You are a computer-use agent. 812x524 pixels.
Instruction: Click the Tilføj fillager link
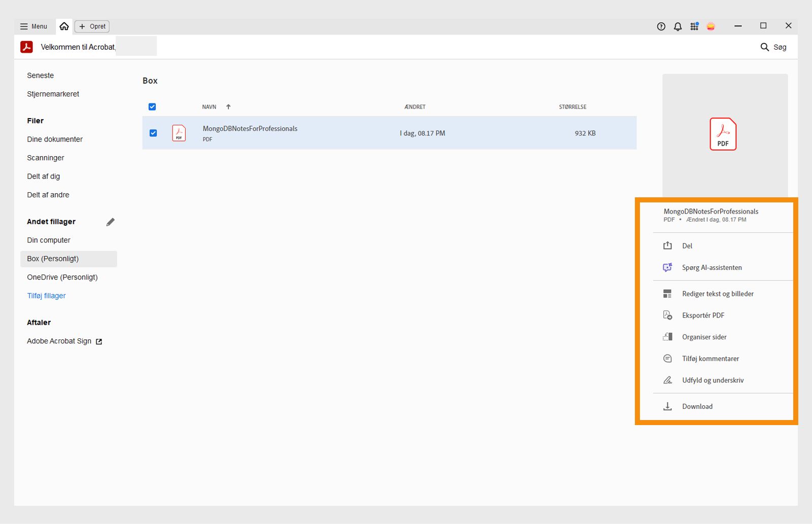coord(47,296)
